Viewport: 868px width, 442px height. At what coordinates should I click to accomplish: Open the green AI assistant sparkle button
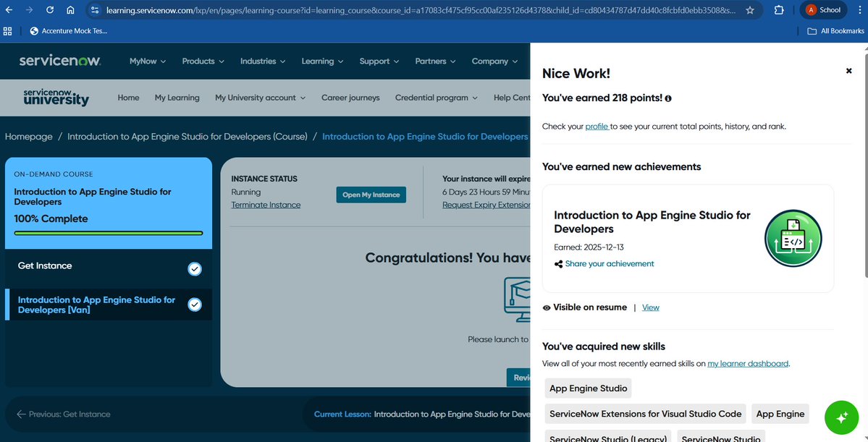(841, 417)
